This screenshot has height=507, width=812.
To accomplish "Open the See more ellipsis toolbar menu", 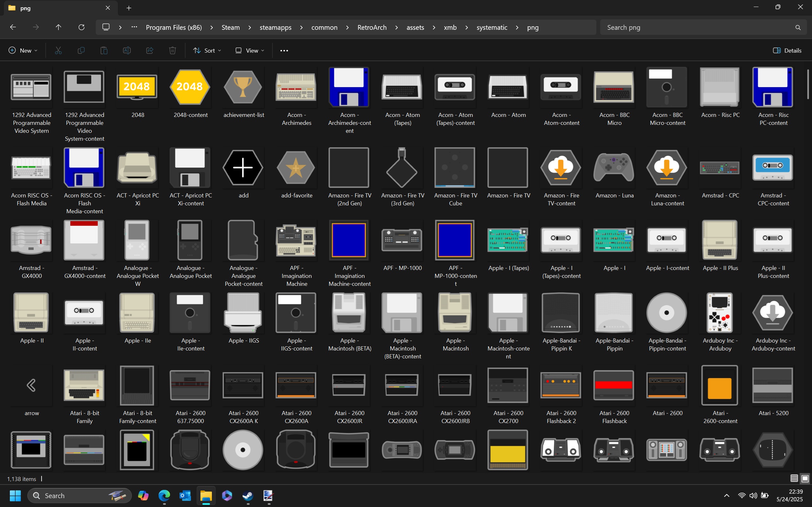I will [284, 50].
